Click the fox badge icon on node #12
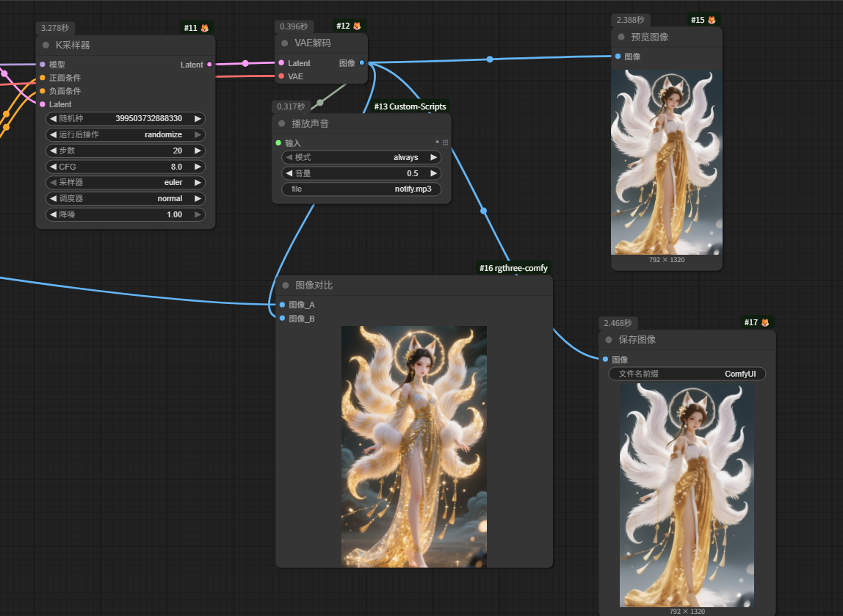 357,26
